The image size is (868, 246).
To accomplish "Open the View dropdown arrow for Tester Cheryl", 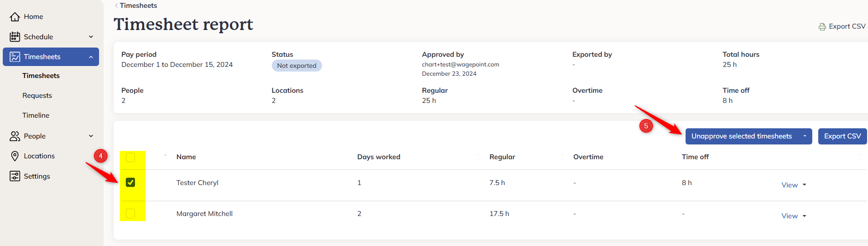I will pos(804,185).
